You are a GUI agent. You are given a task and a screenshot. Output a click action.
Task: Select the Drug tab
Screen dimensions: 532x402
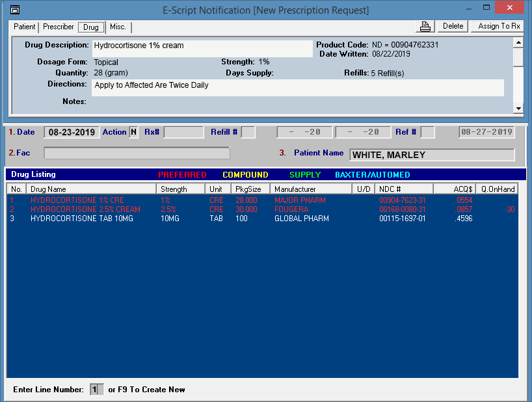[91, 27]
